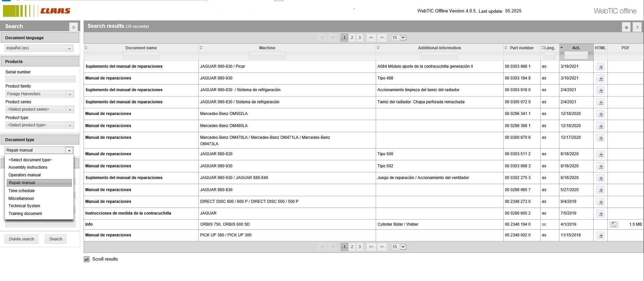Image resolution: width=644 pixels, height=281 pixels.
Task: Click the Delete search button
Action: pos(21,239)
